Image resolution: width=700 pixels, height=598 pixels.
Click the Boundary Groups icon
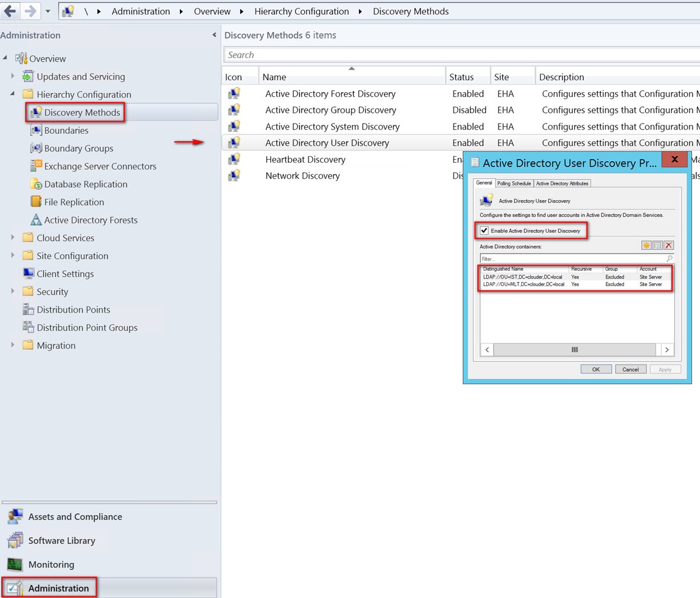tap(36, 148)
